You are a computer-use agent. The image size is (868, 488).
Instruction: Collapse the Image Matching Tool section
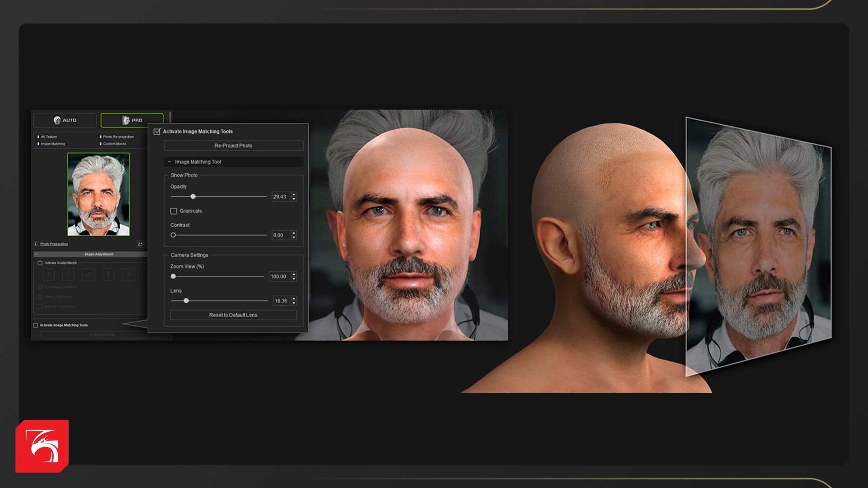[170, 162]
